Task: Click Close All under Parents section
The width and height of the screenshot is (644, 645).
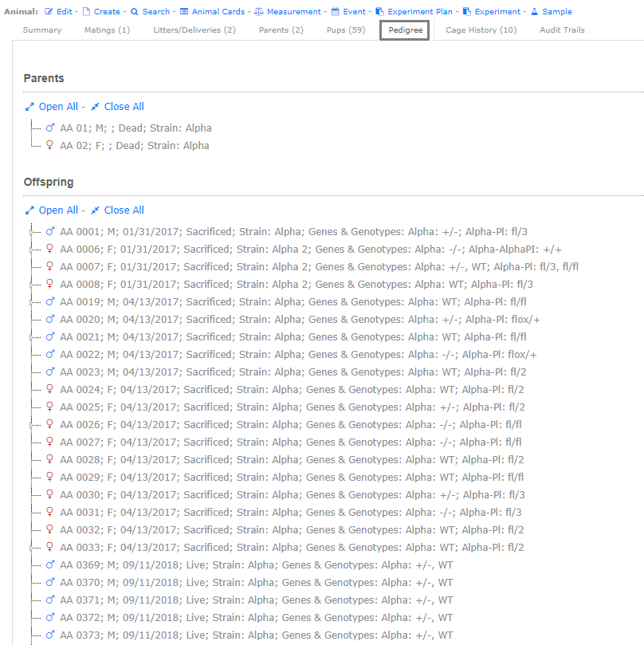Action: [117, 107]
